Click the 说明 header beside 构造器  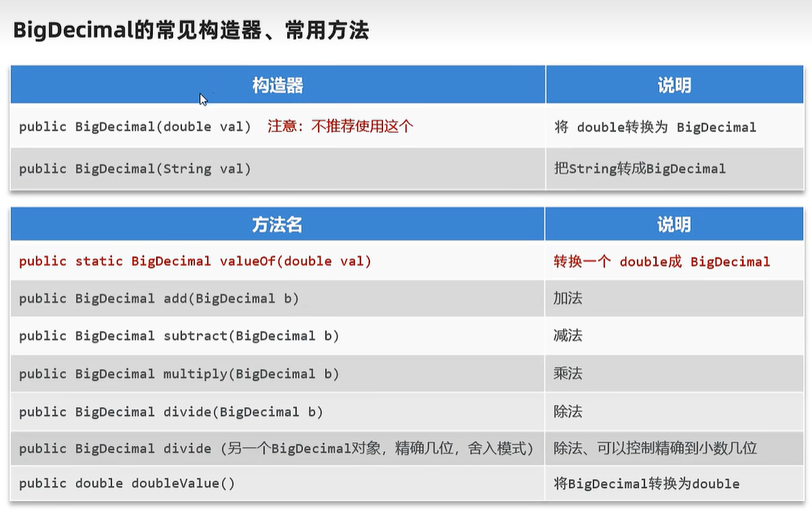pos(674,85)
